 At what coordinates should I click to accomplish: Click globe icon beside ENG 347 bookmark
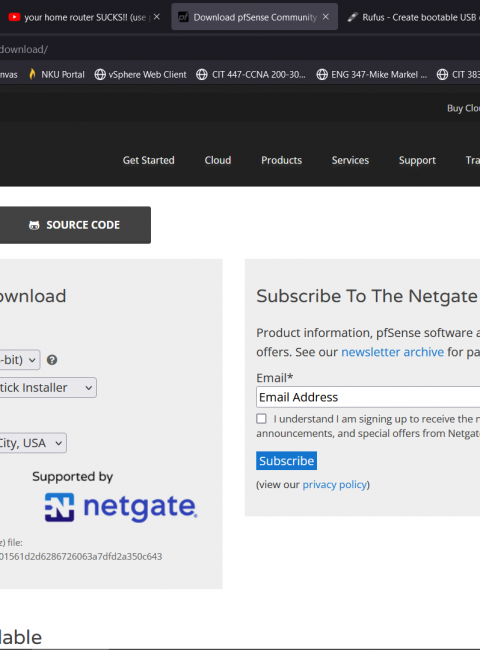(322, 75)
